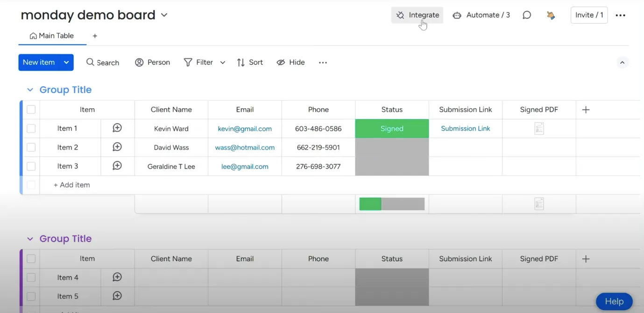Check the Item 2 row checkbox
The height and width of the screenshot is (313, 644).
click(x=31, y=147)
